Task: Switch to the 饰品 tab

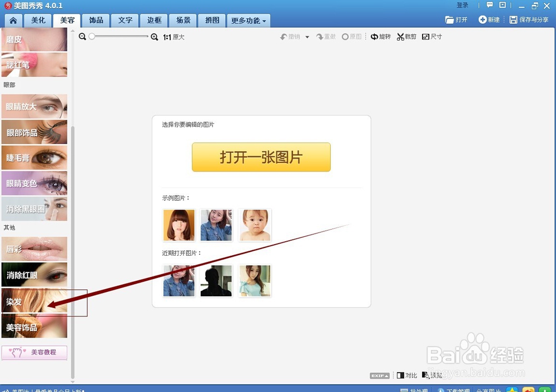Action: tap(96, 19)
